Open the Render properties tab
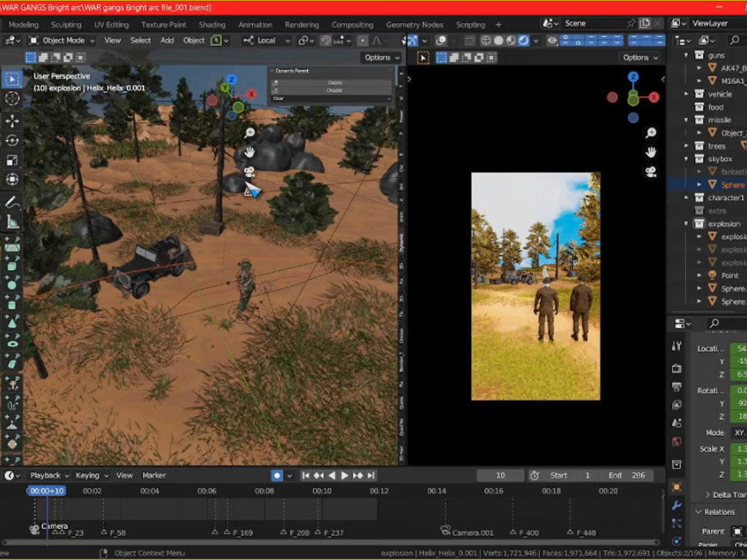This screenshot has width=747, height=560. click(x=677, y=368)
